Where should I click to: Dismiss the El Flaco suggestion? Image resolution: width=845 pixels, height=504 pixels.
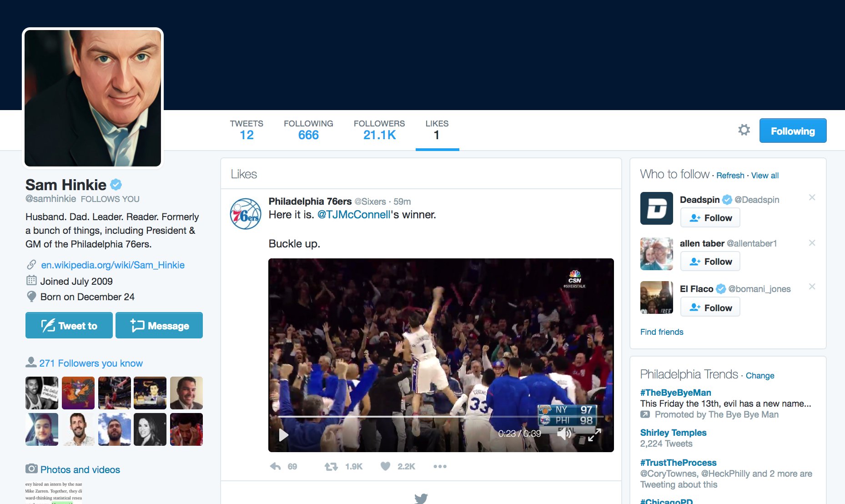click(812, 287)
